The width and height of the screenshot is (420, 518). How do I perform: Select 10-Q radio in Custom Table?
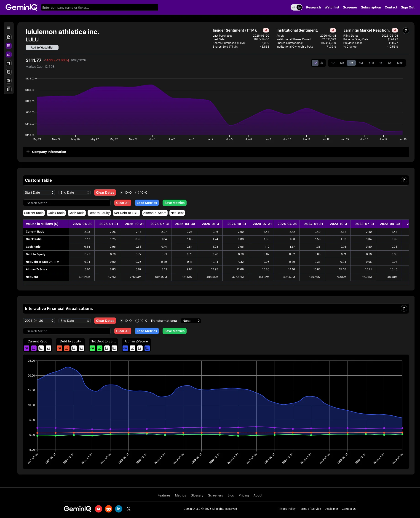[121, 193]
